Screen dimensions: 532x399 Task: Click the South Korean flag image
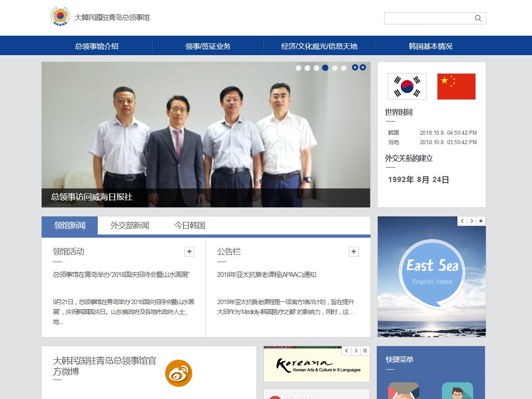click(x=406, y=86)
